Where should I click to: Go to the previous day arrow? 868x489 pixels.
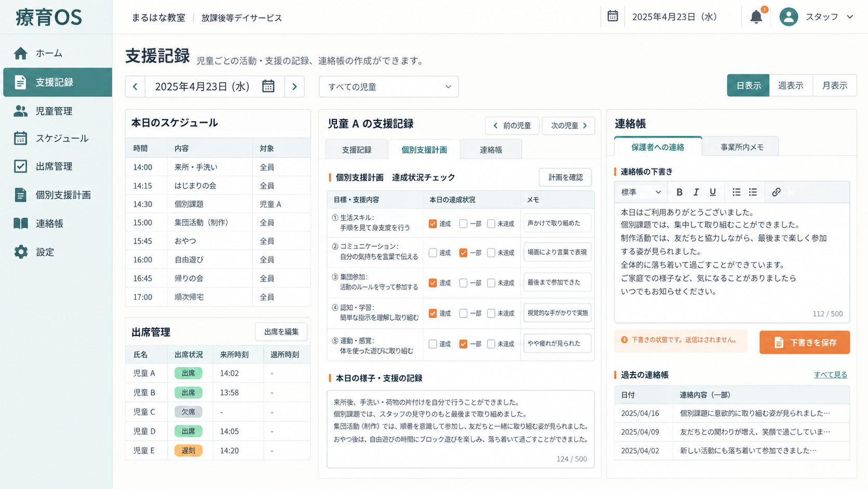[x=135, y=86]
